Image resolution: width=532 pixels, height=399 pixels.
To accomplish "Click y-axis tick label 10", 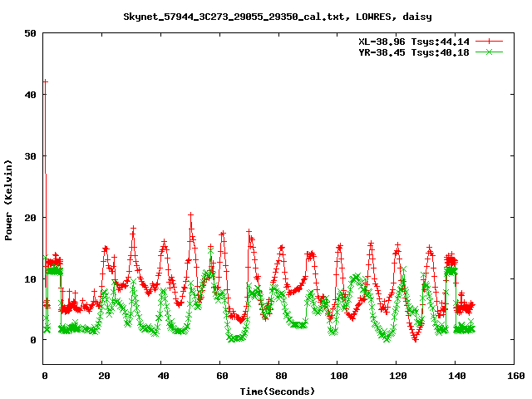I will 31,279.
